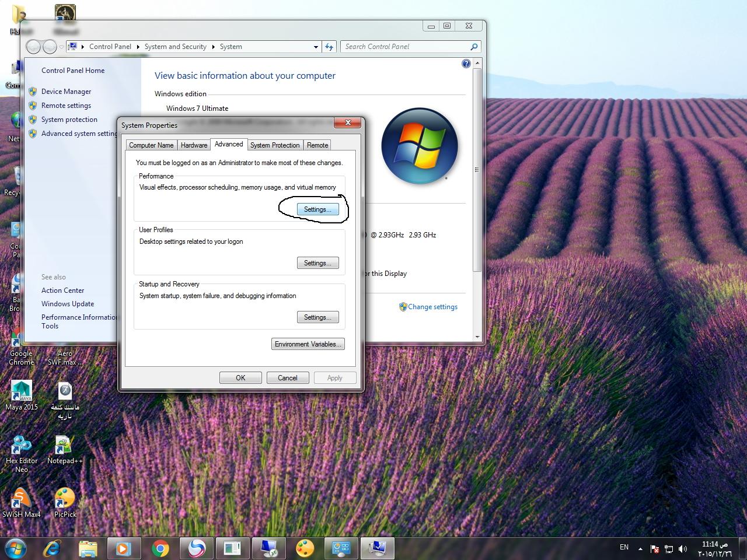Open address bar history dropdown
Image resolution: width=747 pixels, height=560 pixels.
click(316, 47)
